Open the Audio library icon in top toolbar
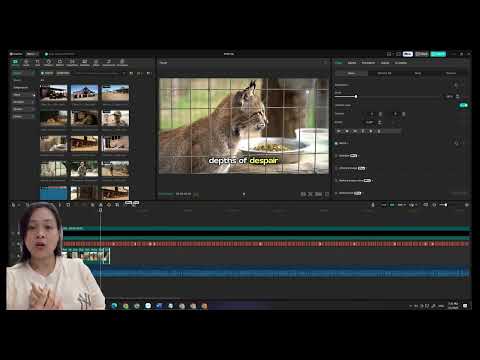The height and width of the screenshot is (360, 480). tap(26, 62)
